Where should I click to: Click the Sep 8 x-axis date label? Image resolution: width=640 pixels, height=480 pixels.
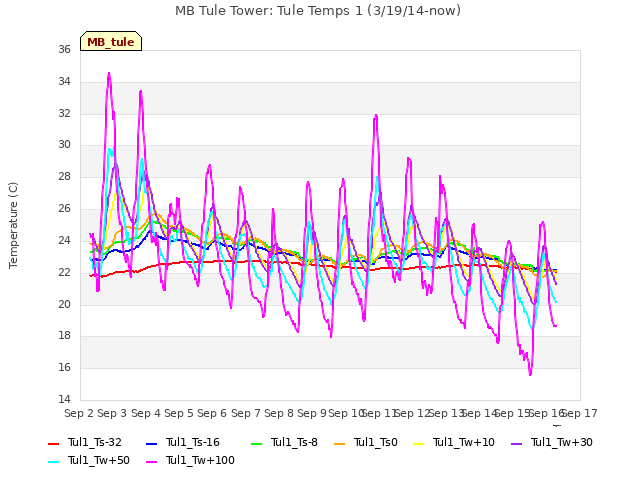(279, 413)
